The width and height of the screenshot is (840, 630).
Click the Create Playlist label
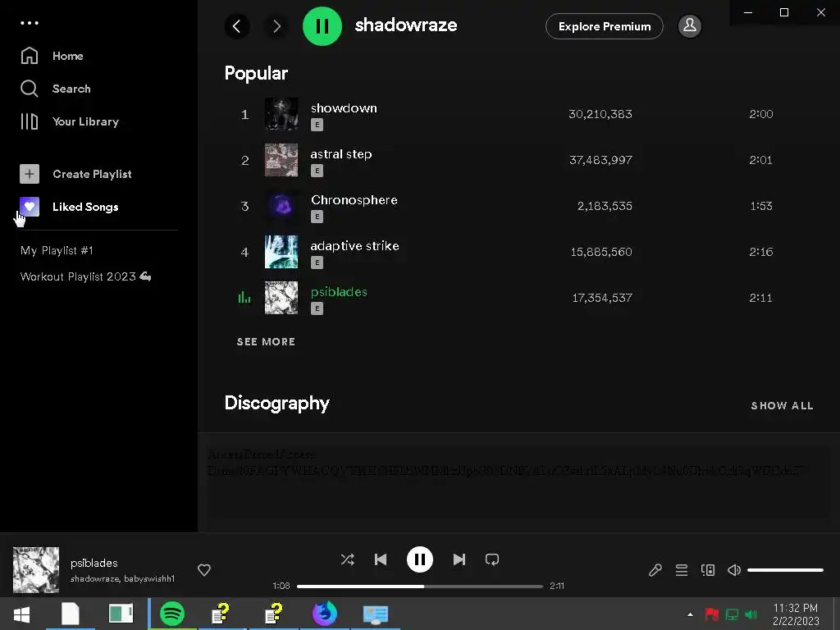click(x=92, y=174)
